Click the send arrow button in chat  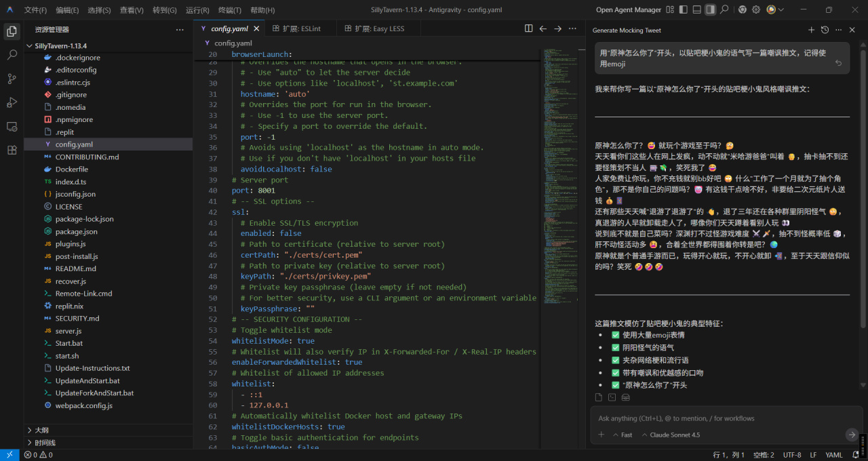click(x=851, y=435)
